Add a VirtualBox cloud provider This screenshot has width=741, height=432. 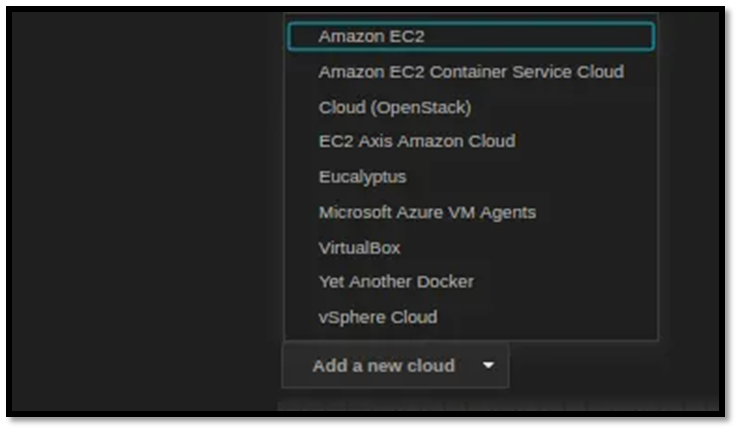pyautogui.click(x=359, y=247)
